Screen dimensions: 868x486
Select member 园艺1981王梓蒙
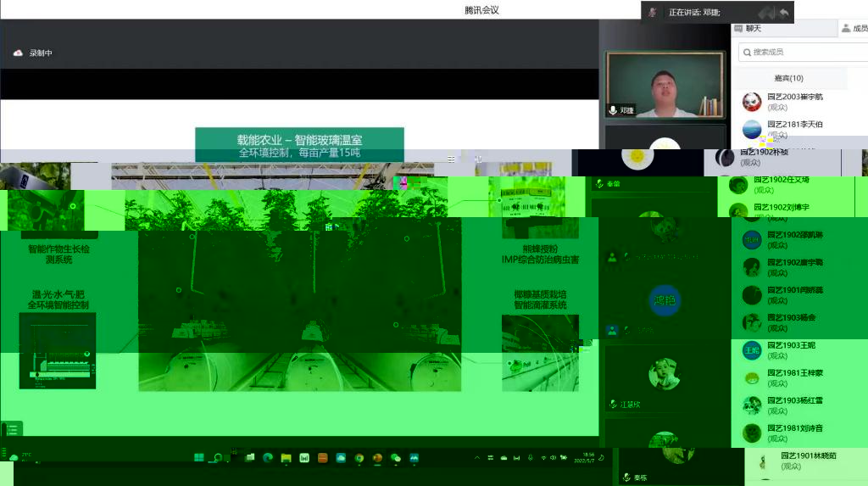click(799, 378)
